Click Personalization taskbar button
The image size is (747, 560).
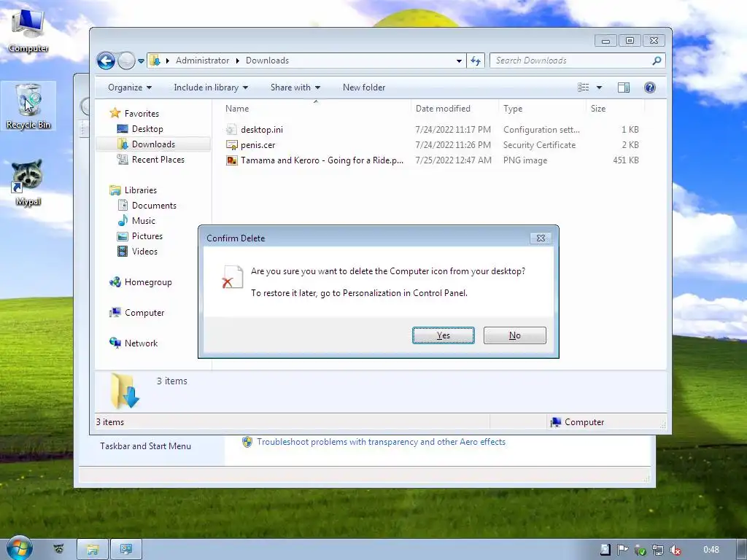tap(126, 550)
